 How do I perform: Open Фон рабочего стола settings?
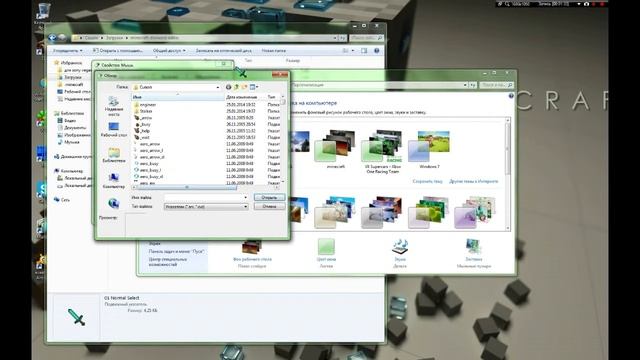click(x=252, y=254)
